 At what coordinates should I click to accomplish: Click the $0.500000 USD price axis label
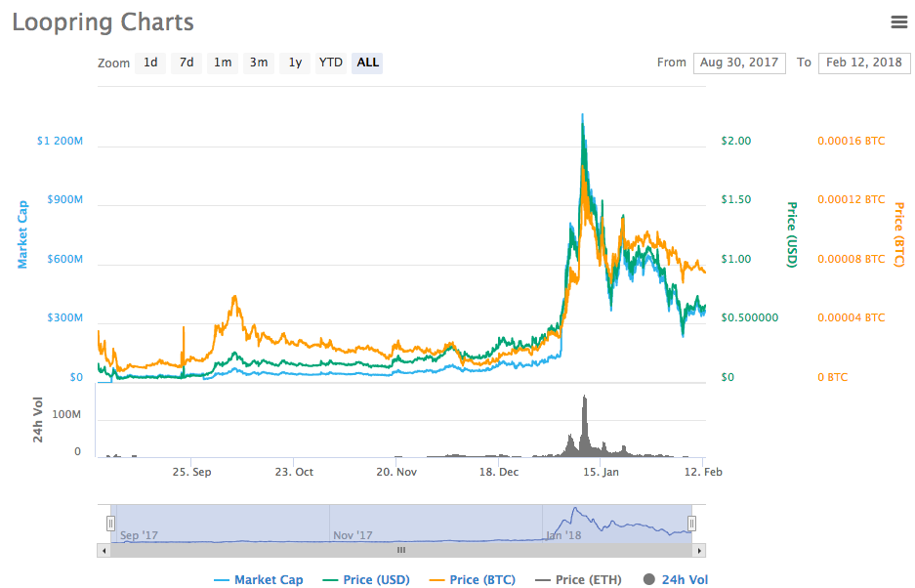tap(750, 317)
